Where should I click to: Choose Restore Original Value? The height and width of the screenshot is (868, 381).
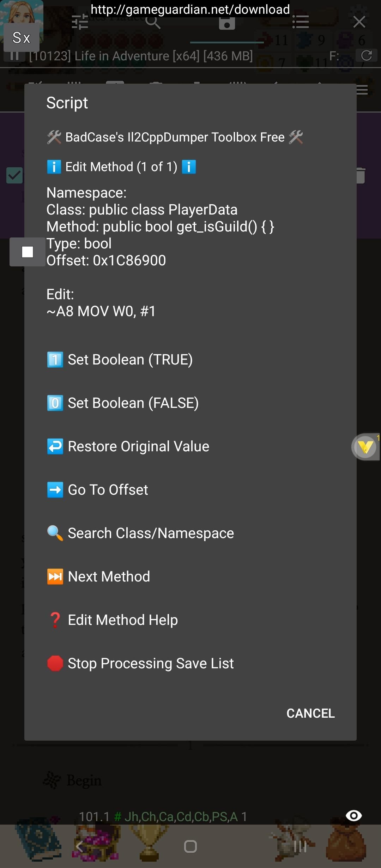tap(138, 446)
